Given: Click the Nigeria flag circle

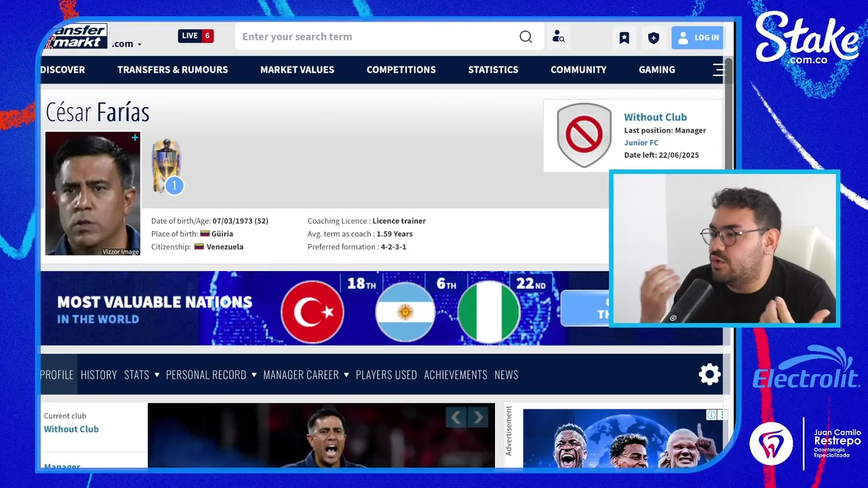Looking at the screenshot, I should click(489, 312).
